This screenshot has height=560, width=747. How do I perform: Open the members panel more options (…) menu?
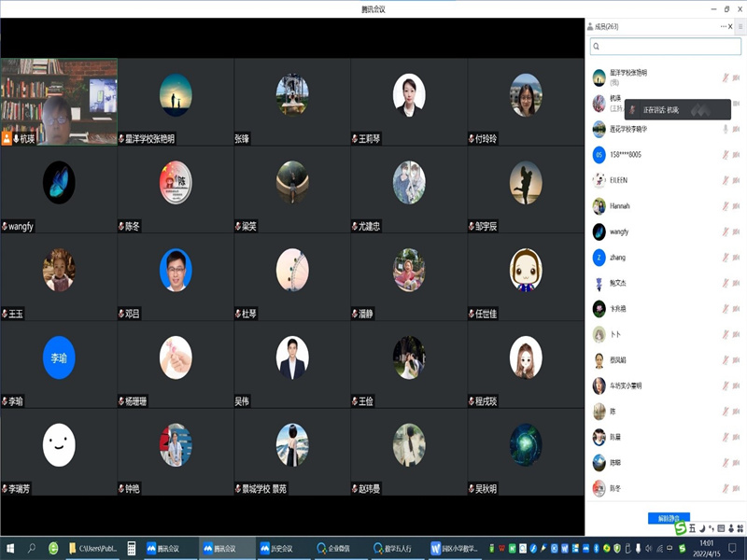pos(723,27)
